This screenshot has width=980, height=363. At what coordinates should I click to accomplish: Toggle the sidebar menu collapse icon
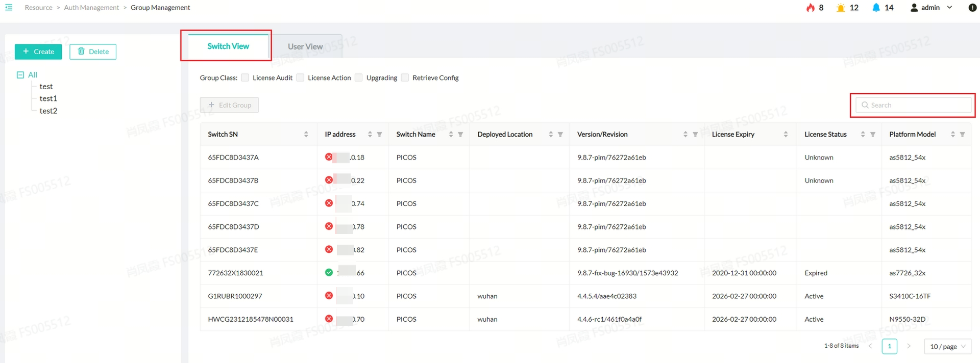(9, 7)
